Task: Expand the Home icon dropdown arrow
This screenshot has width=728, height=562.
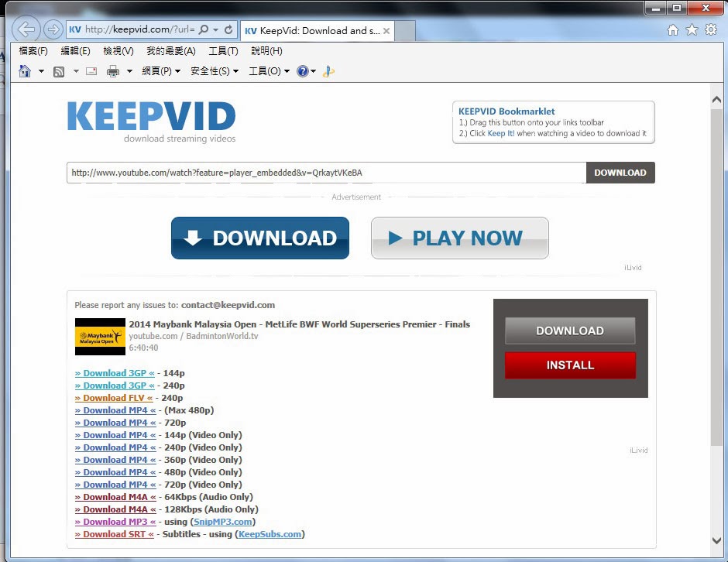Action: coord(41,71)
